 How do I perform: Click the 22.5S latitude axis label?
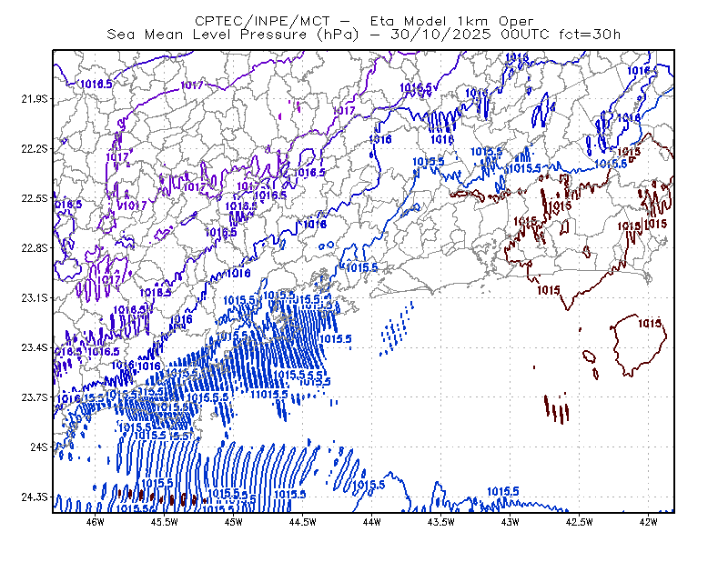(x=35, y=198)
